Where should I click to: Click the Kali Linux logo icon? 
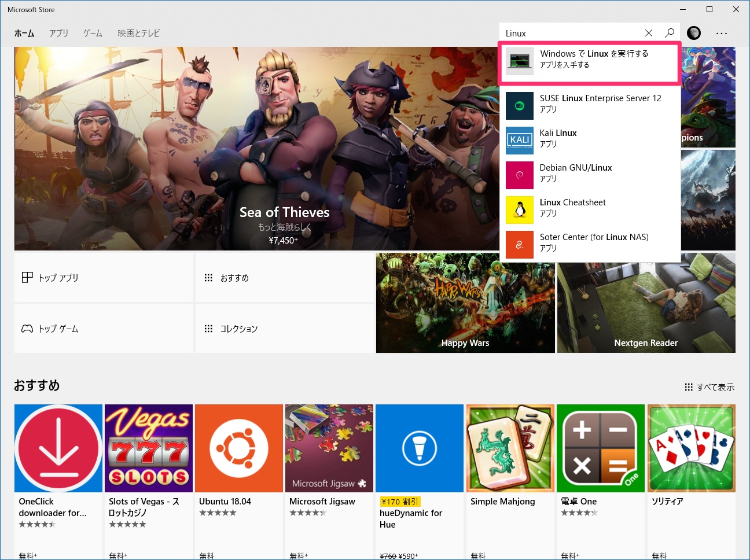(520, 141)
